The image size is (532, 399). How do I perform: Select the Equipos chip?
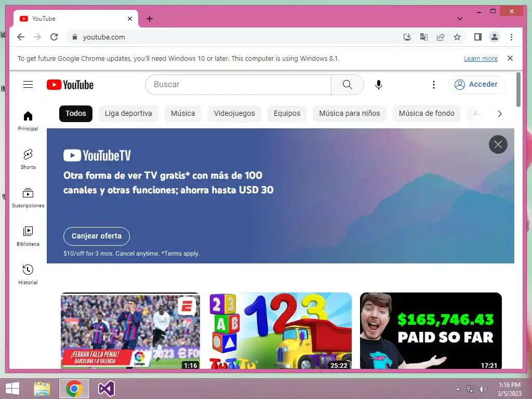click(287, 113)
